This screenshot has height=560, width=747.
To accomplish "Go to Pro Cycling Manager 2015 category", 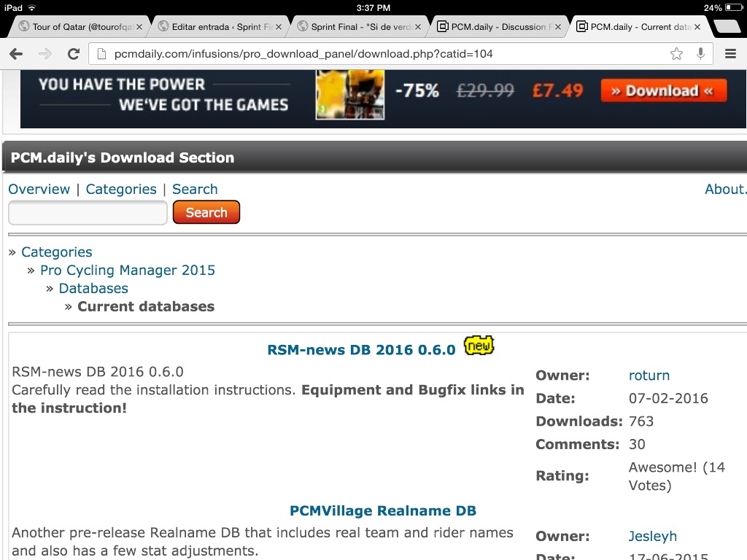I will [128, 270].
